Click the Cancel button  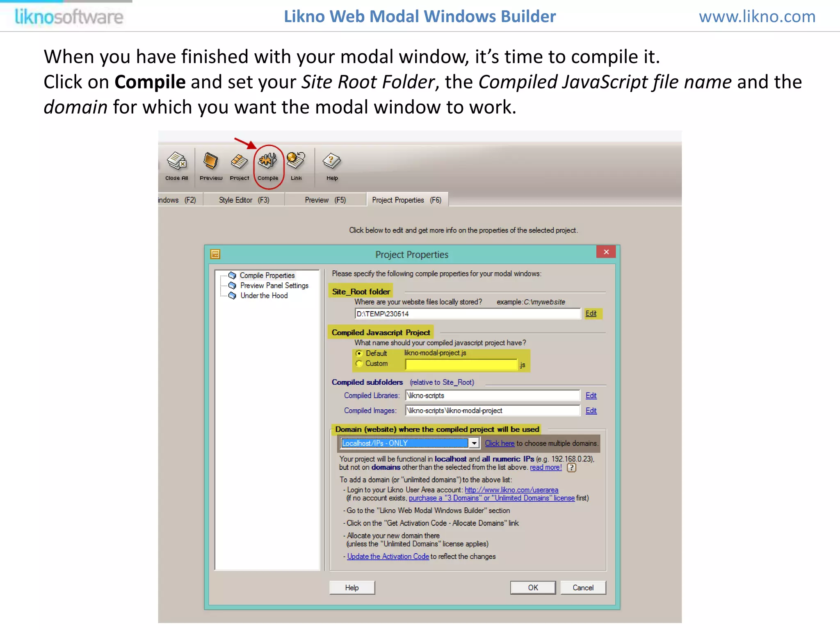(x=583, y=588)
